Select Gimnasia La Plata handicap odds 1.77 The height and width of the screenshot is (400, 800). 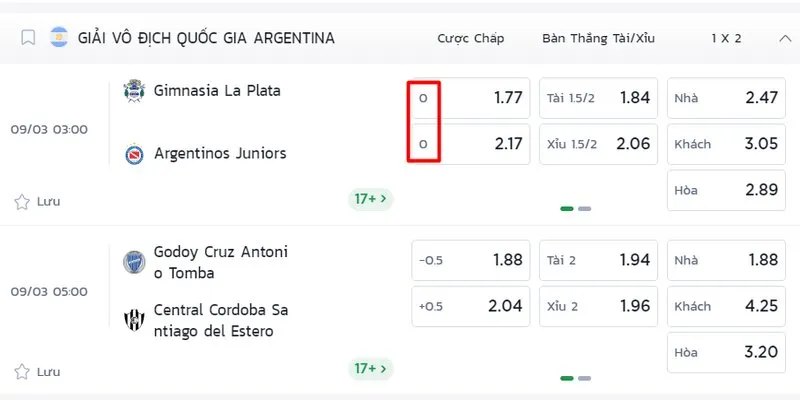[470, 98]
